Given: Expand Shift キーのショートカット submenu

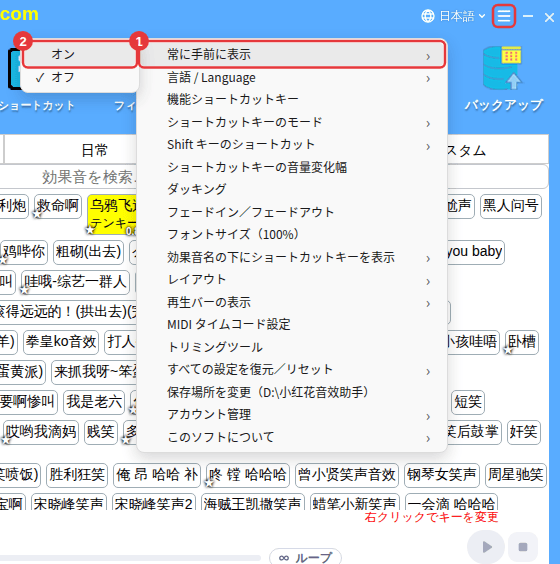Looking at the screenshot, I should 292,145.
